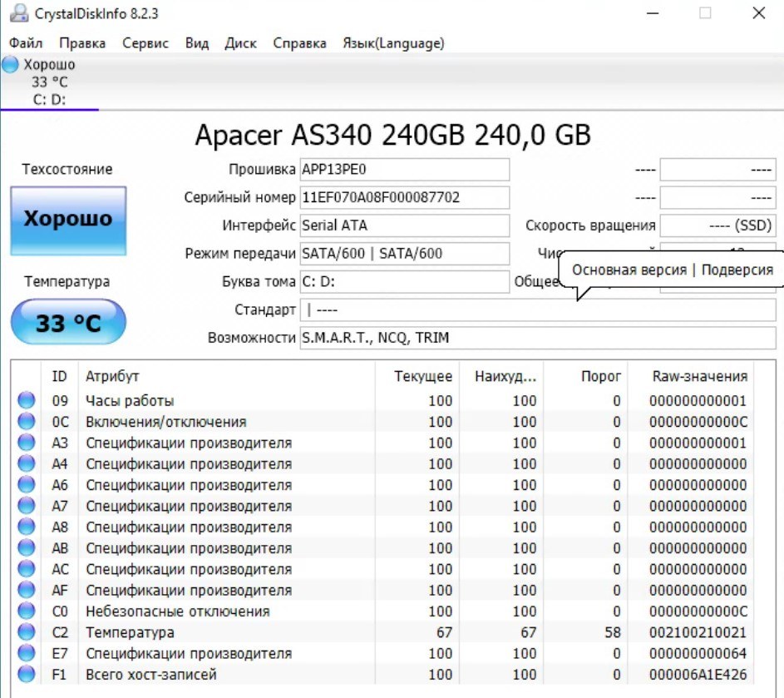
Task: Click the Raw-значения column header
Action: (700, 376)
